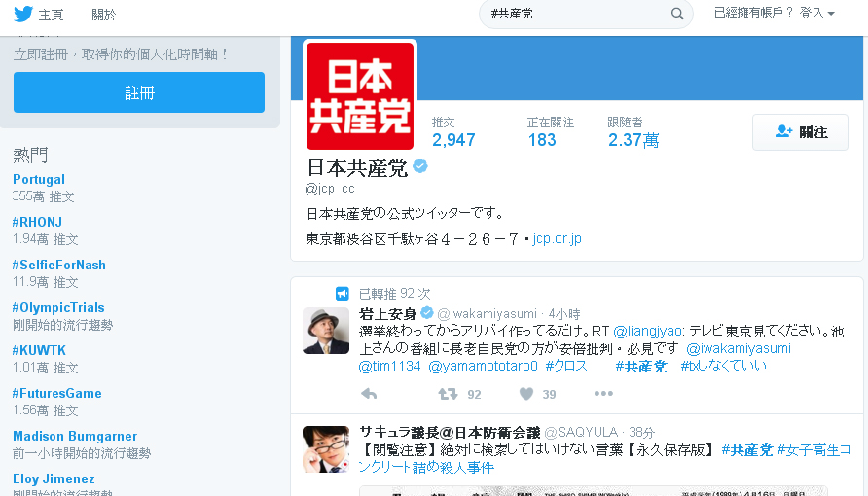The image size is (868, 496).
Task: Click #共産党 hashtag in サキュラ議長's tweet
Action: [x=746, y=450]
